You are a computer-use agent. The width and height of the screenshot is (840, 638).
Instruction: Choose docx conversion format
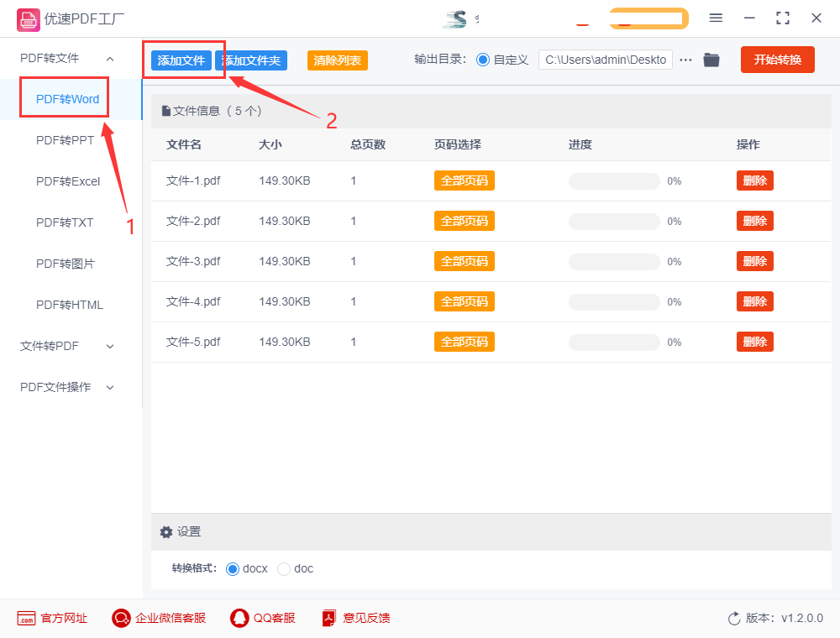pos(233,569)
